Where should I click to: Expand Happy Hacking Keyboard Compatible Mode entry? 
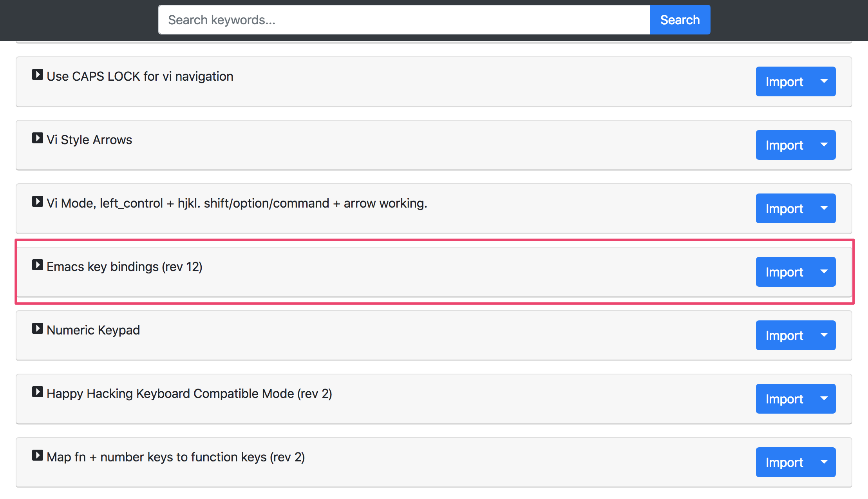tap(38, 392)
